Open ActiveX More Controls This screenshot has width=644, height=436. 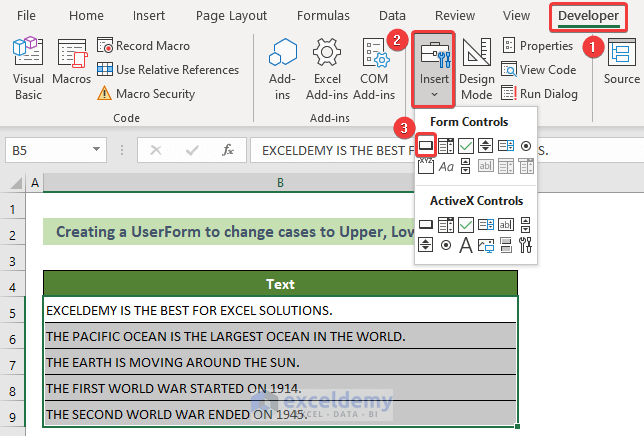pos(526,245)
